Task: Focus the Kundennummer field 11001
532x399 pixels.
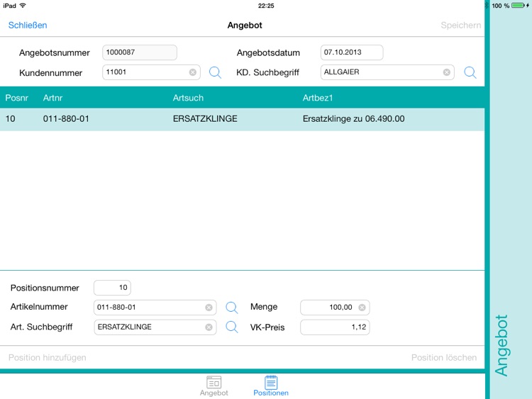Action: point(151,72)
